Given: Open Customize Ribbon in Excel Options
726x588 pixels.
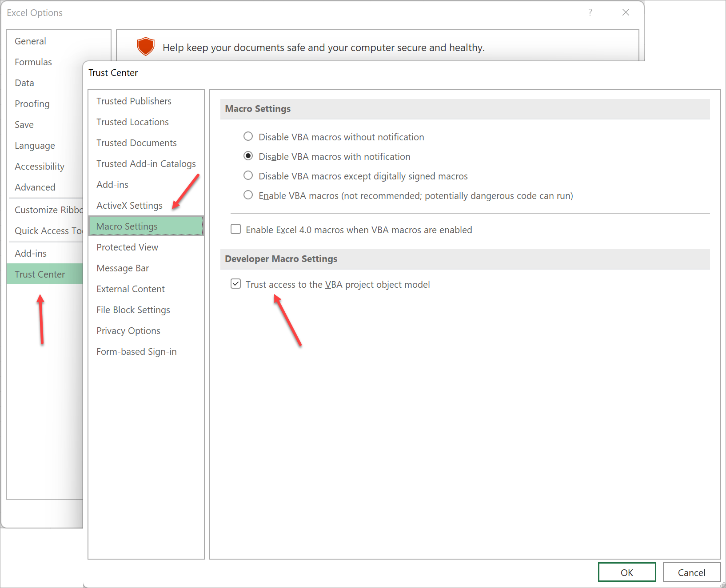Looking at the screenshot, I should click(x=45, y=210).
